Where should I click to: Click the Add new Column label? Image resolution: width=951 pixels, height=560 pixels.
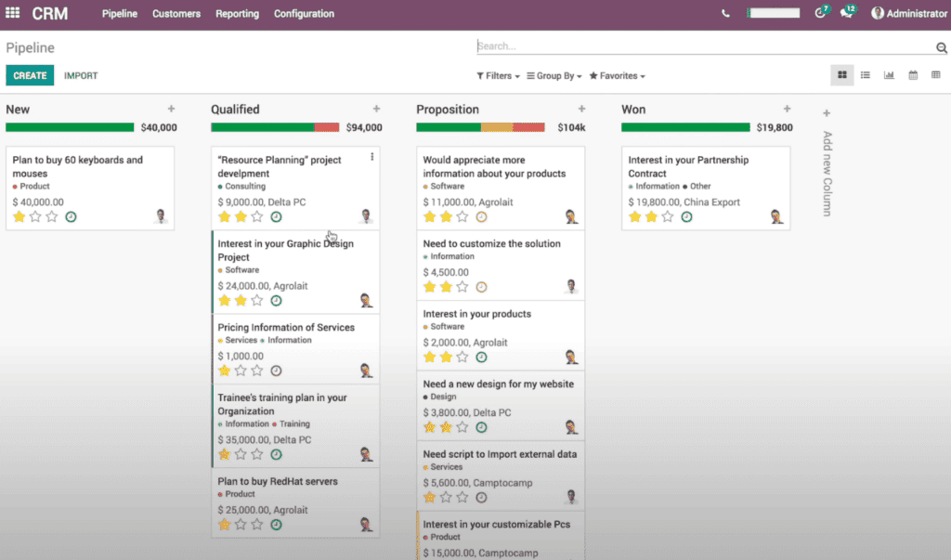point(827,174)
